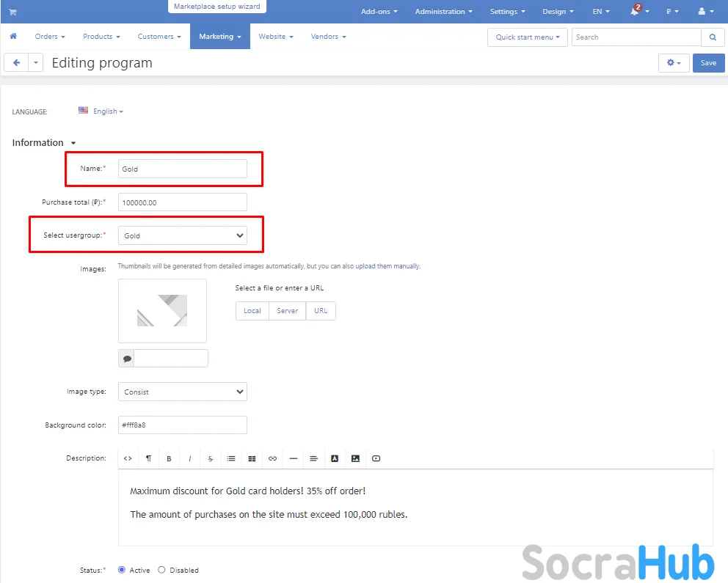
Task: Open the Products menu
Action: (101, 36)
